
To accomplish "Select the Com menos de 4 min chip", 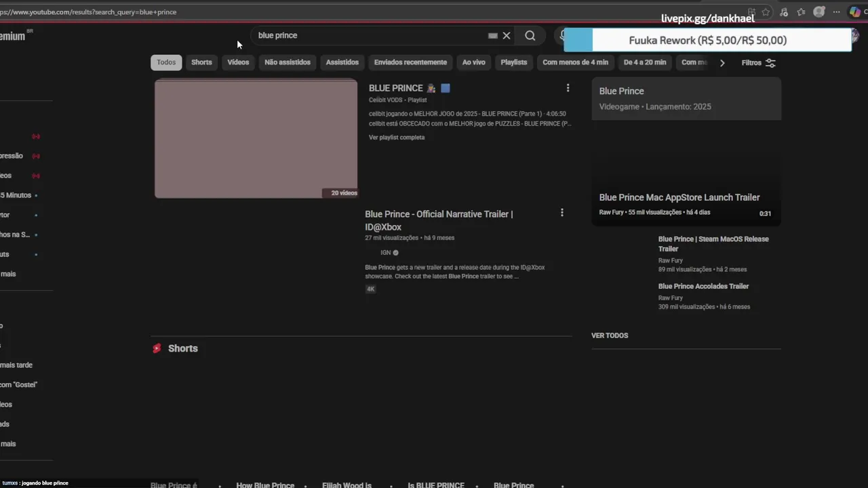I will [x=576, y=62].
